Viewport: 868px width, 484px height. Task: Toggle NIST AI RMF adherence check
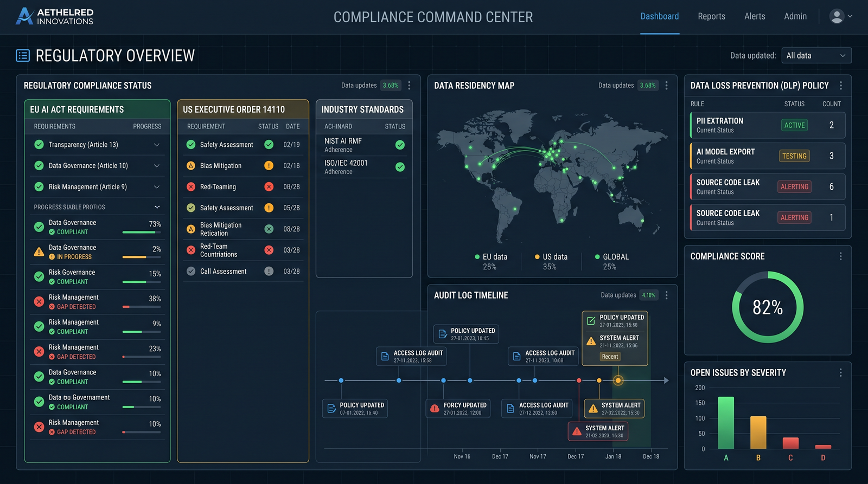pyautogui.click(x=400, y=145)
